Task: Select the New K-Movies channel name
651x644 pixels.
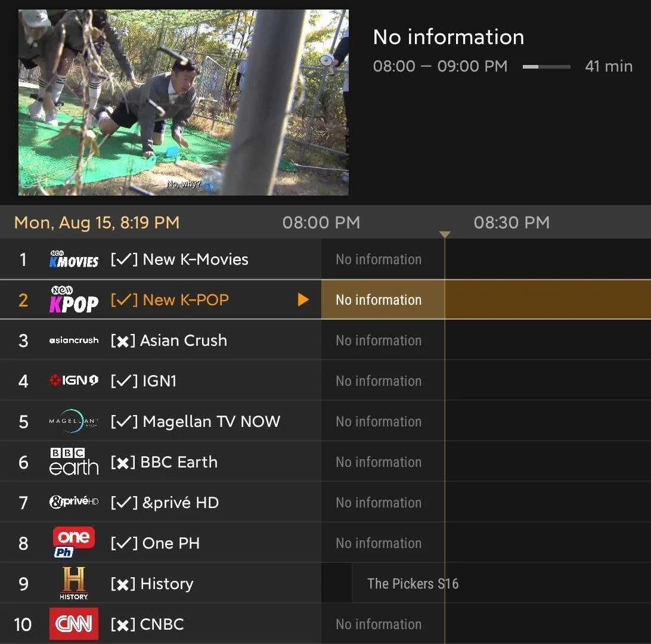Action: 196,259
